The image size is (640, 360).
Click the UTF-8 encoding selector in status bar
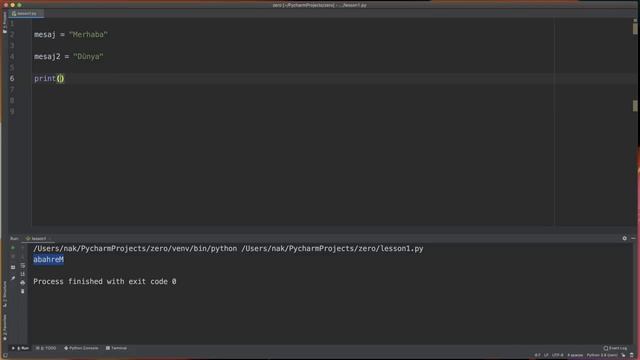click(557, 355)
